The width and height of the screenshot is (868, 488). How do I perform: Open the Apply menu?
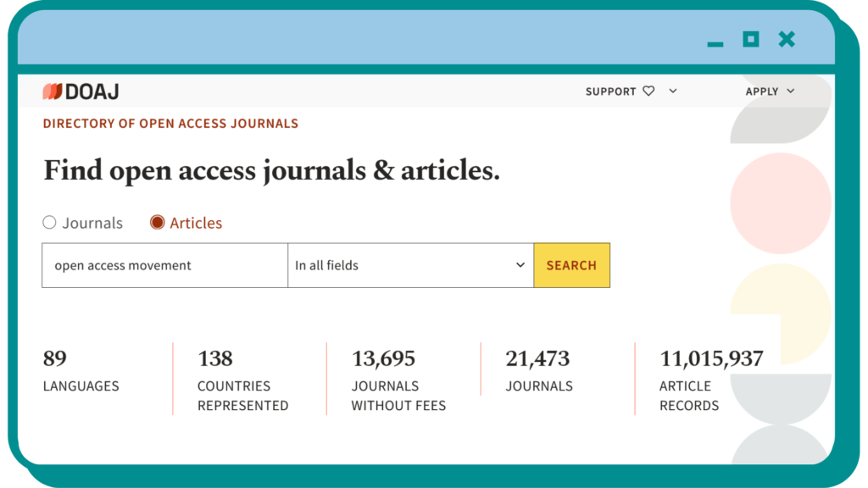pos(761,91)
